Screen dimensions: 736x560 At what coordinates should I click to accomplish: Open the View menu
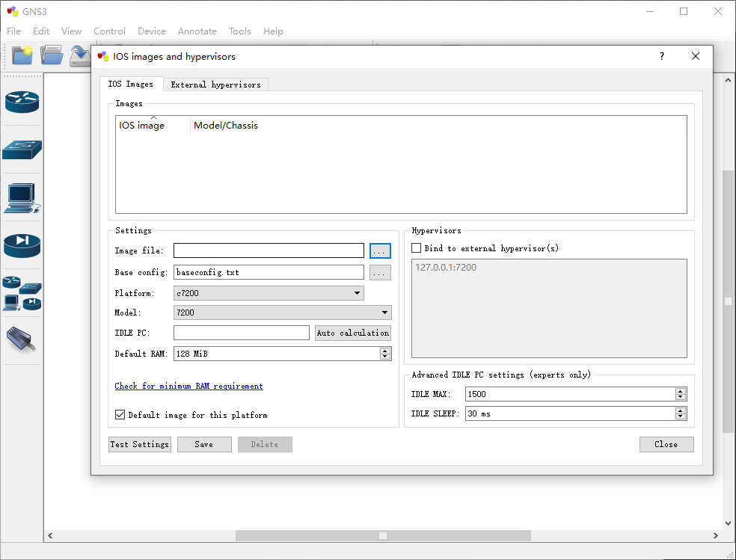coord(71,31)
